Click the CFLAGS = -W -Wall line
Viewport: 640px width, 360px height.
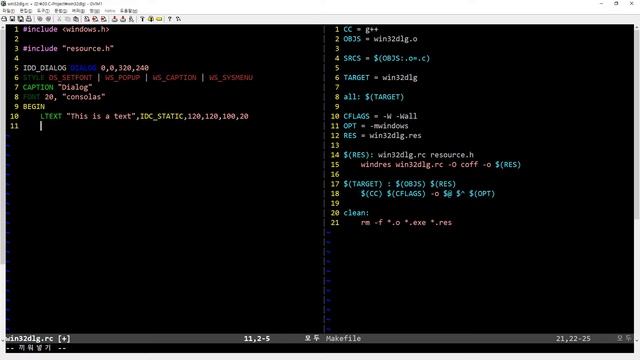[x=380, y=116]
